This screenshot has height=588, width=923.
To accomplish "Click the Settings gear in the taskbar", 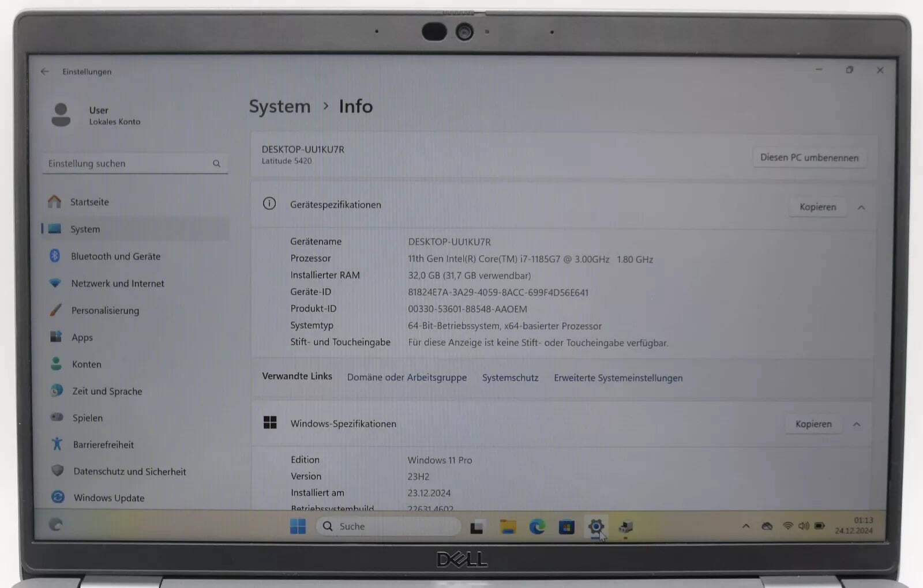I will tap(596, 526).
